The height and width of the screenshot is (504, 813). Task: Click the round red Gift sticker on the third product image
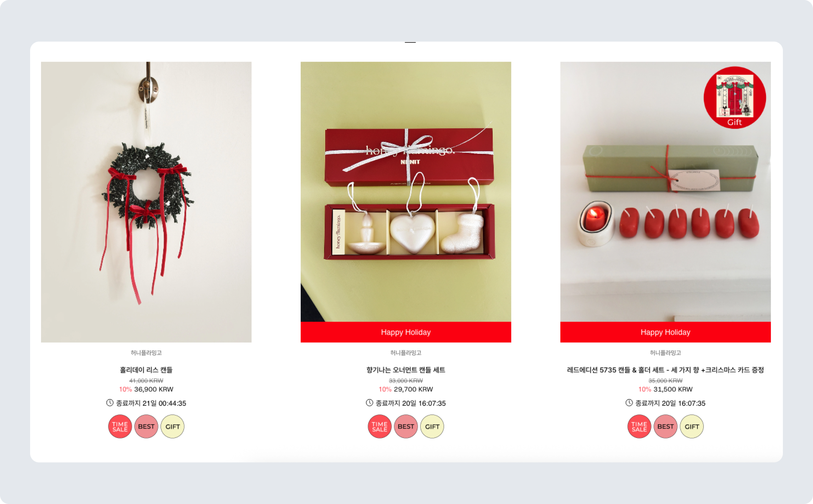pos(735,98)
